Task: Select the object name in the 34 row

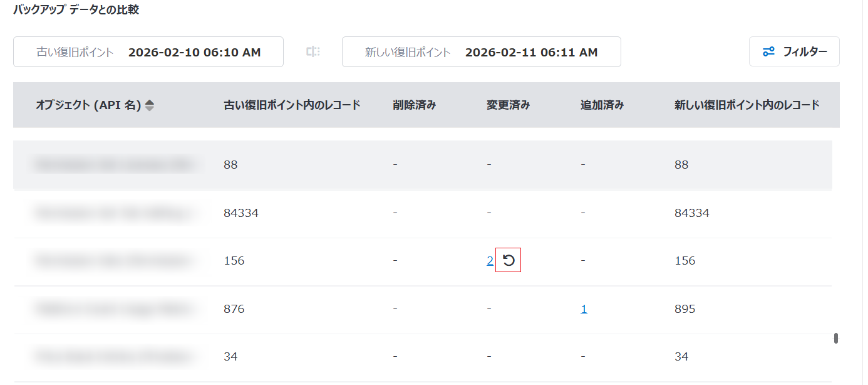Action: coord(113,357)
